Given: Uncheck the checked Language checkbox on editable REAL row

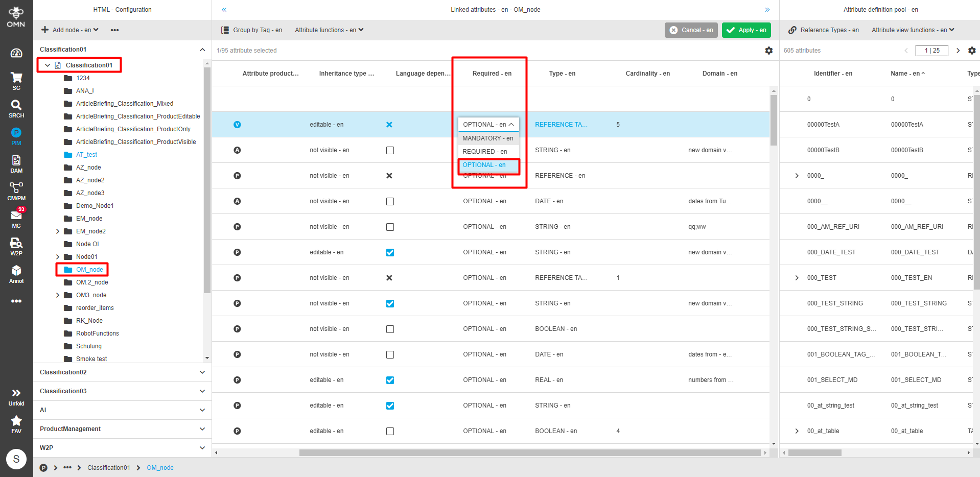Looking at the screenshot, I should (x=390, y=379).
